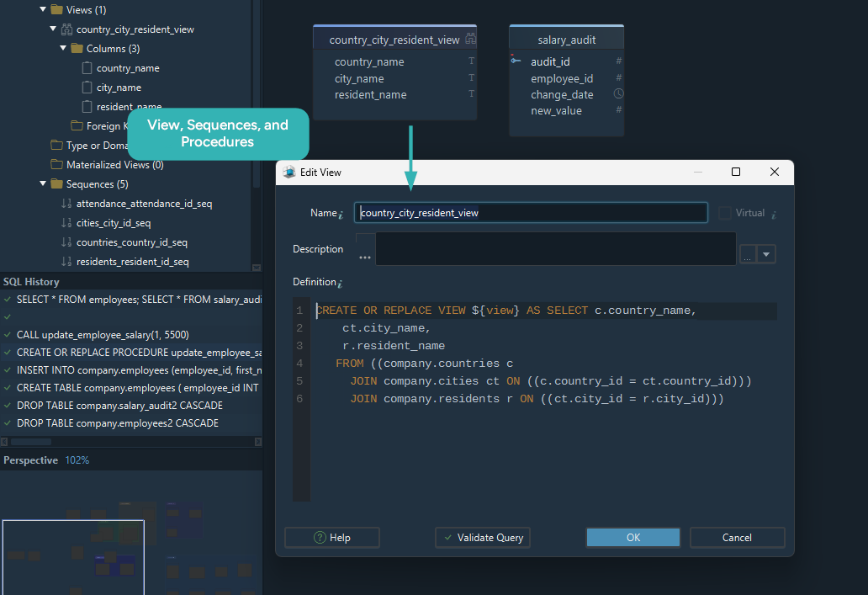868x595 pixels.
Task: Click the view icon beside country_city_resident_view in tree
Action: (x=66, y=29)
